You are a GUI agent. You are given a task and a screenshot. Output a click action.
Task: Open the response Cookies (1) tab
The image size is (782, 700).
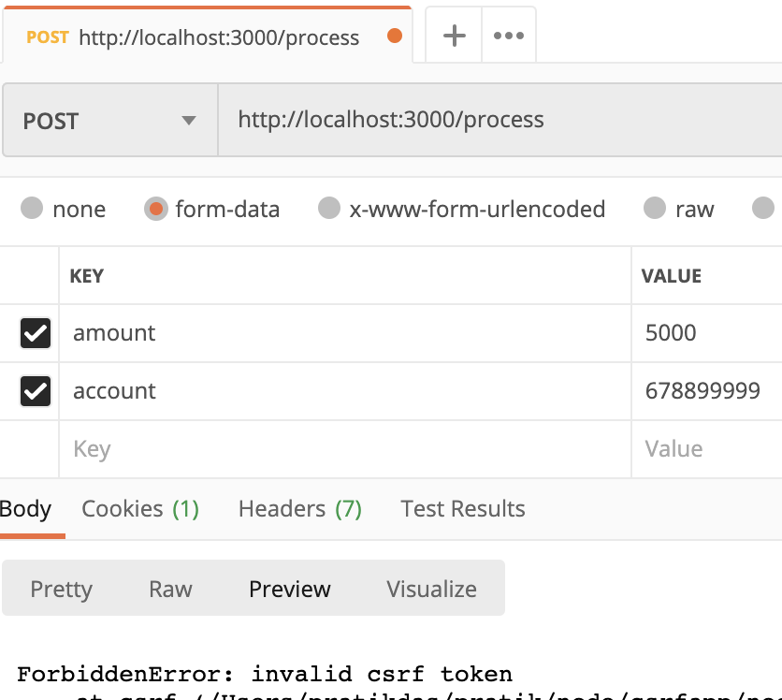pyautogui.click(x=140, y=509)
